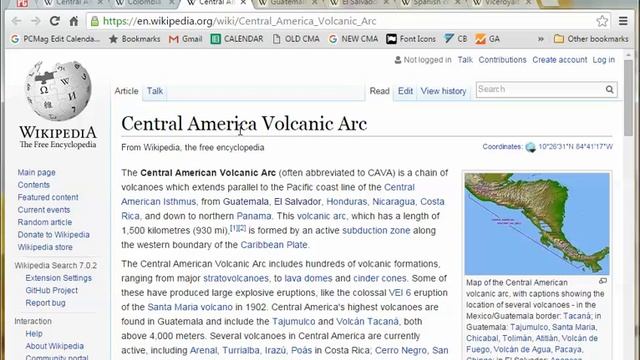Open Random article link
The image size is (640, 360).
(44, 222)
